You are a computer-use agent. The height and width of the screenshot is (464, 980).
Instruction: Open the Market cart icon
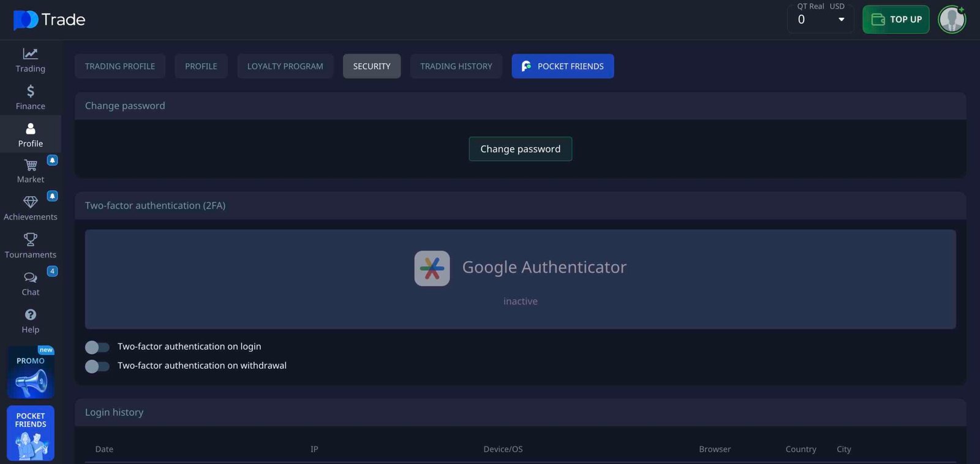pyautogui.click(x=30, y=165)
